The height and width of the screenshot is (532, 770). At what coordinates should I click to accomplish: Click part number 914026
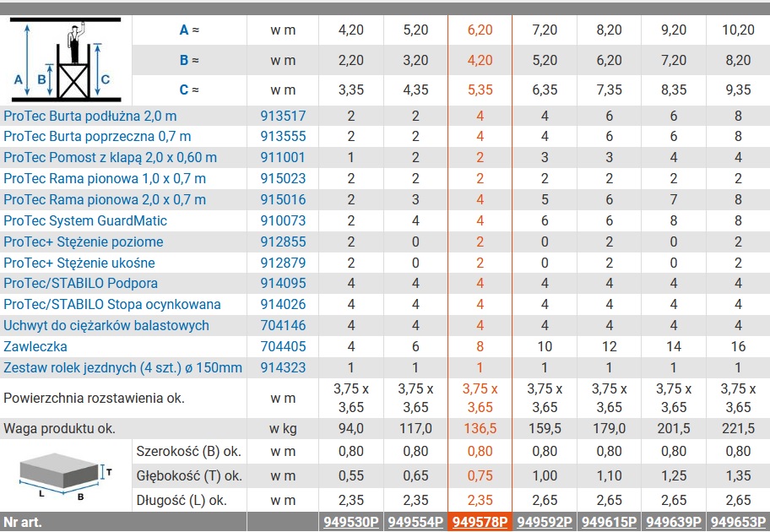tap(283, 304)
